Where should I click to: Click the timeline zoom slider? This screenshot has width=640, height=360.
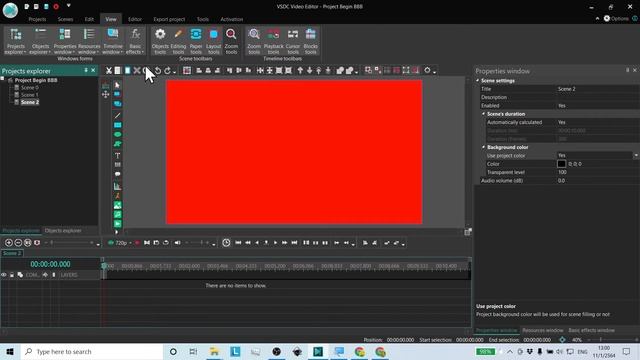[x=71, y=243]
